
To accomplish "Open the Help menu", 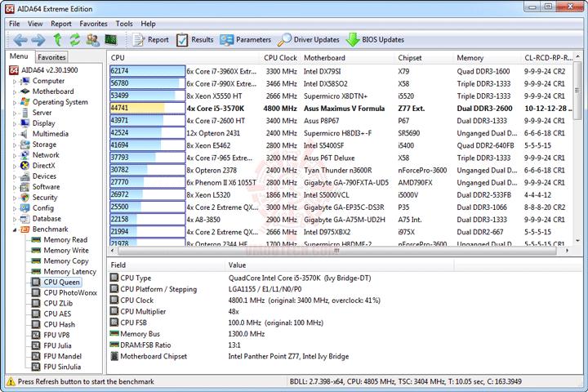I will 148,24.
